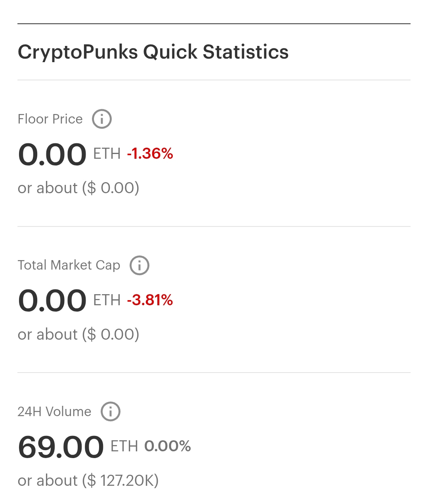Click the Floor Price dollar estimate text

[x=78, y=188]
